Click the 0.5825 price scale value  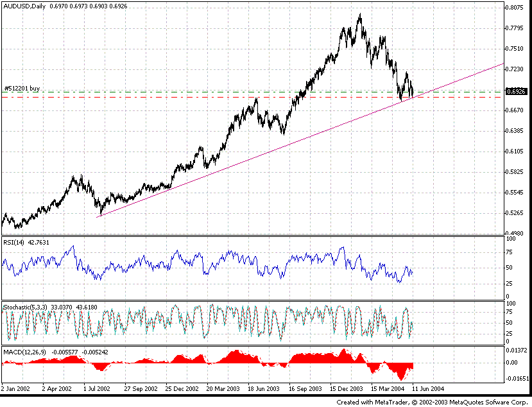[515, 172]
